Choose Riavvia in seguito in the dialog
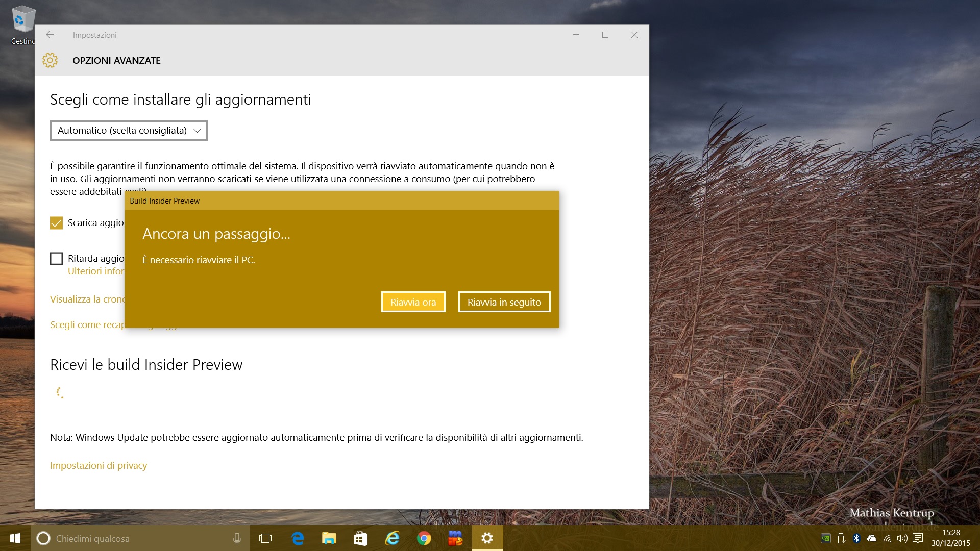980x551 pixels. [504, 302]
